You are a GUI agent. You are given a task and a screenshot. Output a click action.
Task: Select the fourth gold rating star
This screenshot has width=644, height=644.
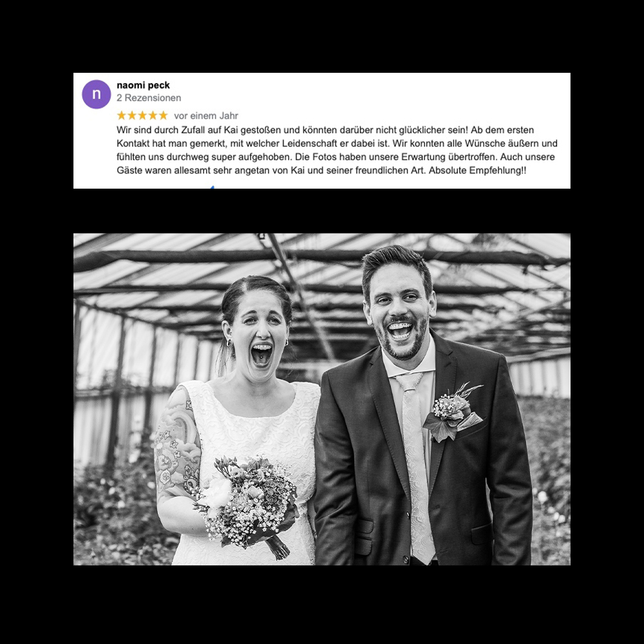click(153, 115)
